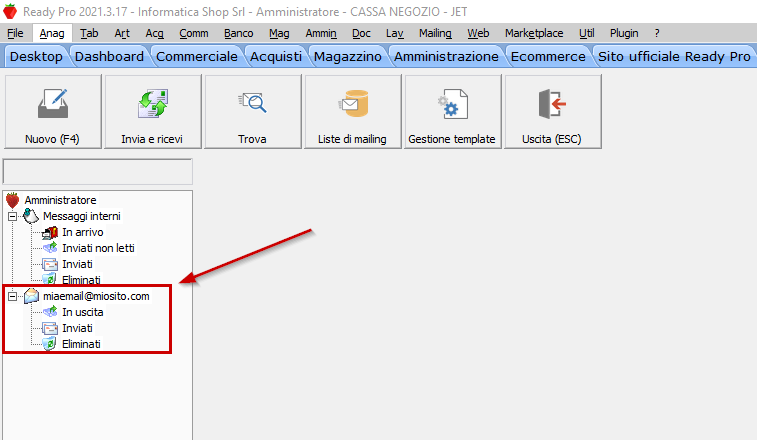Click Inviati icon under miaemail@miosito.com
Image resolution: width=757 pixels, height=440 pixels.
point(50,328)
